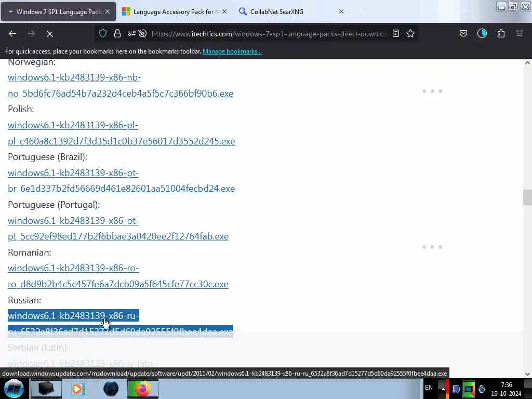
Task: Download the Portuguese Brazil pt-br language pack
Action: tap(121, 181)
